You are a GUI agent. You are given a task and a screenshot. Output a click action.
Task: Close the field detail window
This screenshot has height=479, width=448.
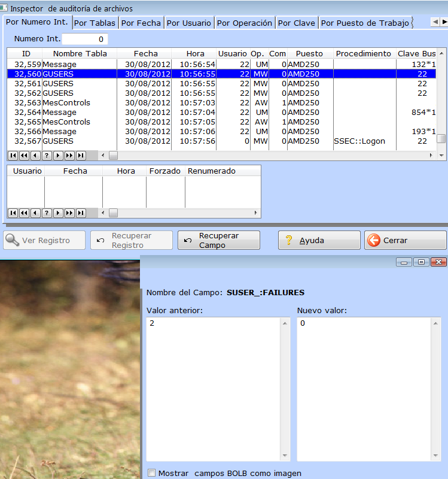(439, 262)
